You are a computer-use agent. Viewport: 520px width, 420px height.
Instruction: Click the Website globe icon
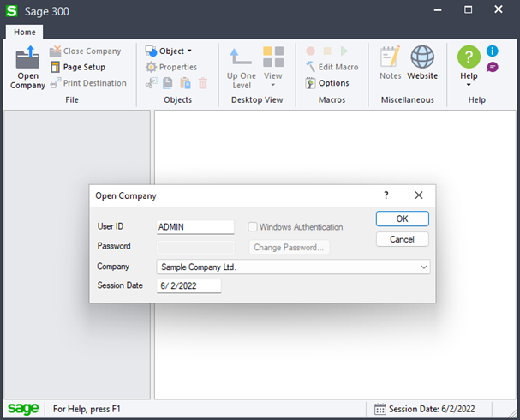pos(422,58)
